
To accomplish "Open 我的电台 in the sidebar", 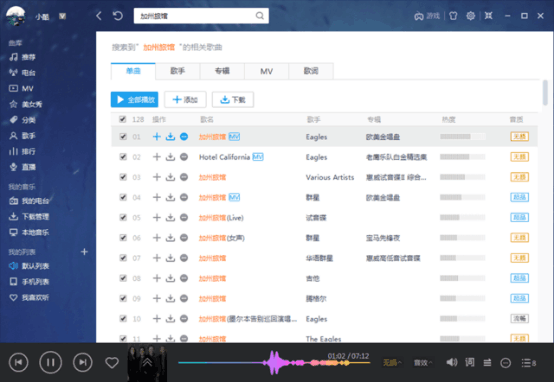I will click(x=29, y=201).
